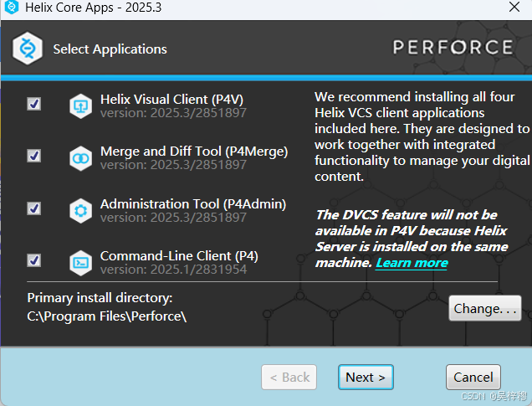Click the version text under Helix Visual Client
532x406 pixels.
173,113
